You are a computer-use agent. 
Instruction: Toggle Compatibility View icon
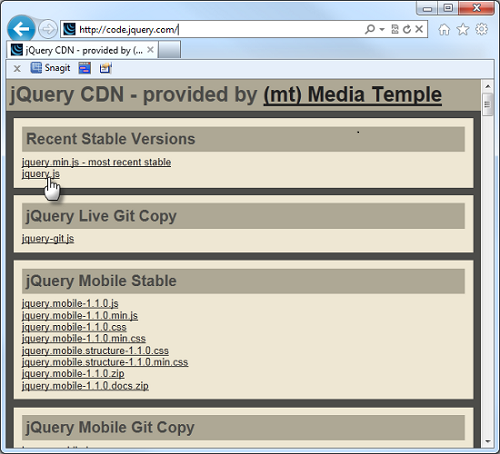tap(395, 29)
